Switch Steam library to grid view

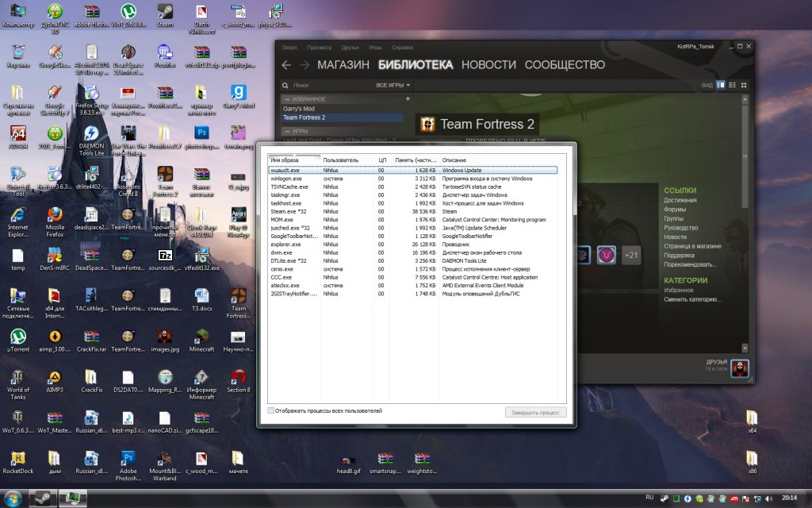pos(744,85)
